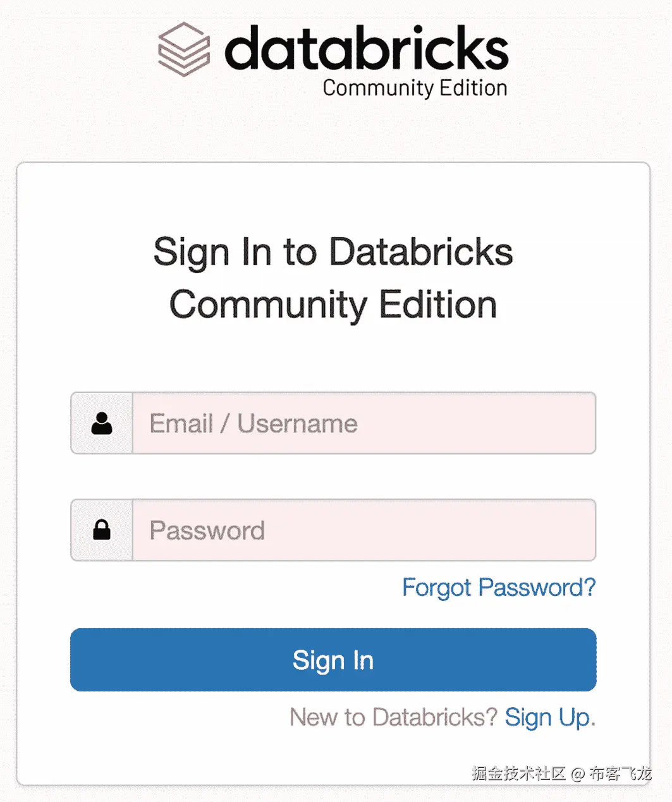
Task: Click the @ symbol in the watermark
Action: pyautogui.click(x=578, y=774)
